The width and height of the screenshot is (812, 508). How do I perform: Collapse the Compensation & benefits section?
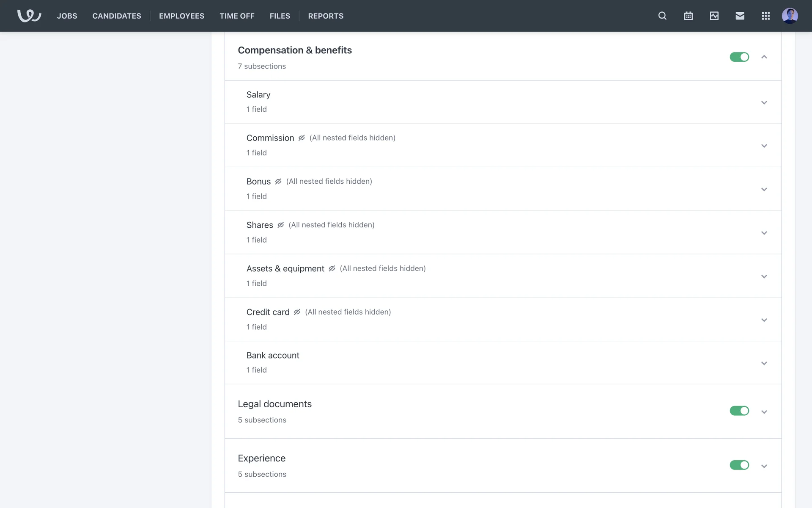pyautogui.click(x=764, y=57)
